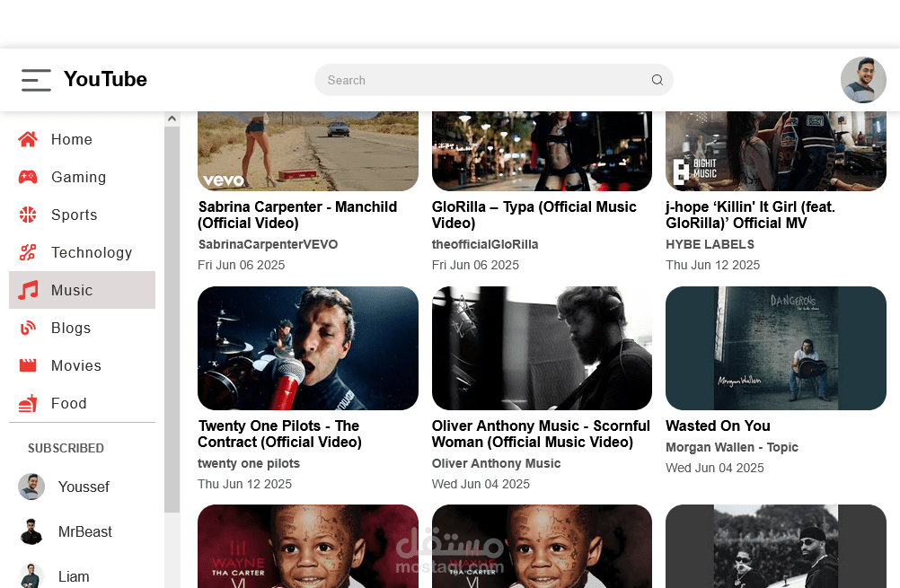
Task: Select the Technology category
Action: [x=82, y=252]
